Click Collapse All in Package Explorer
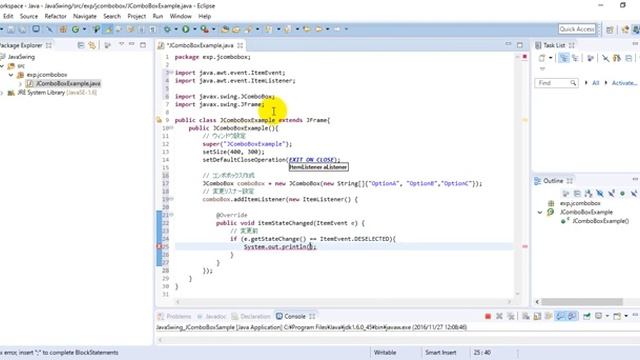This screenshot has height=360, width=640. [81, 45]
